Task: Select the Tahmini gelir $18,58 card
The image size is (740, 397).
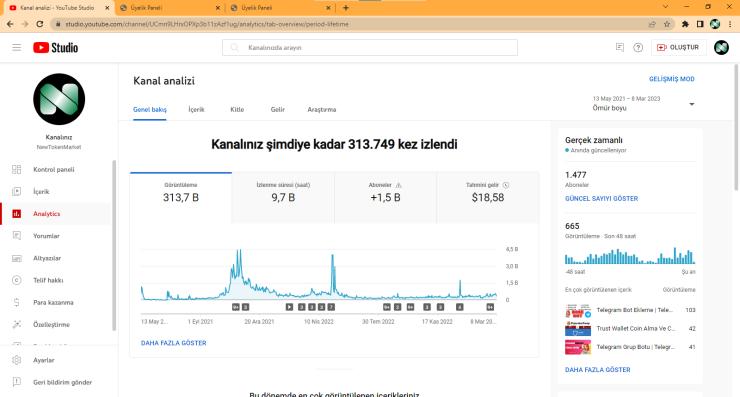Action: tap(488, 197)
